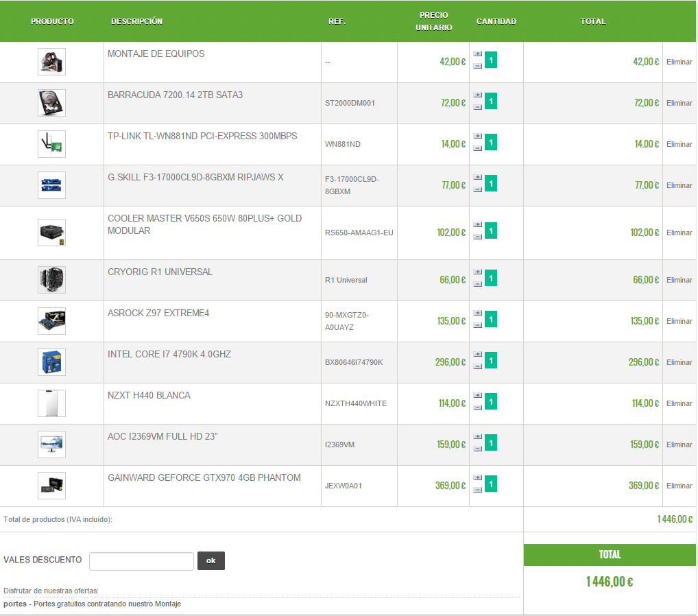Remove COOLER MASTER V650S via Eliminar
Viewport: 698px width, 616px height.
click(679, 233)
